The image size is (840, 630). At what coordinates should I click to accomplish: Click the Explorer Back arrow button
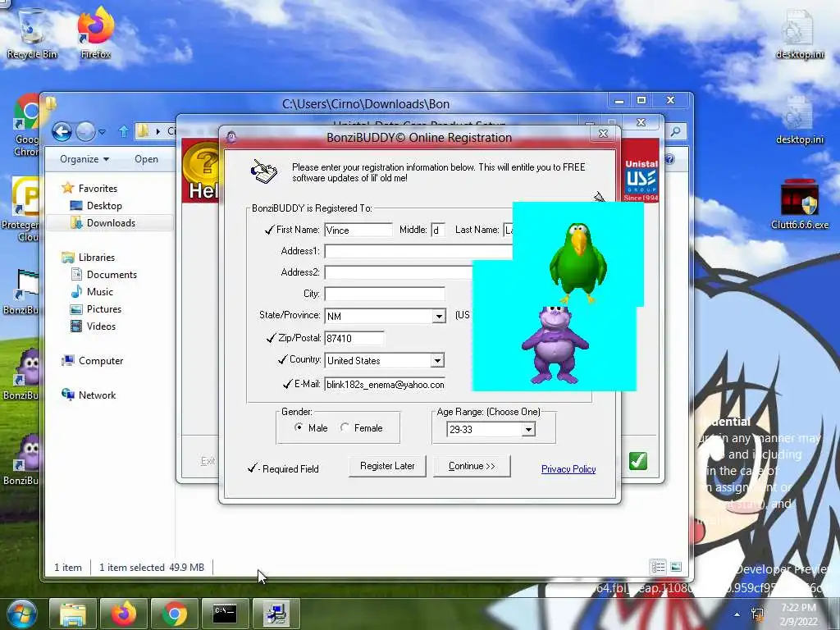pyautogui.click(x=62, y=131)
